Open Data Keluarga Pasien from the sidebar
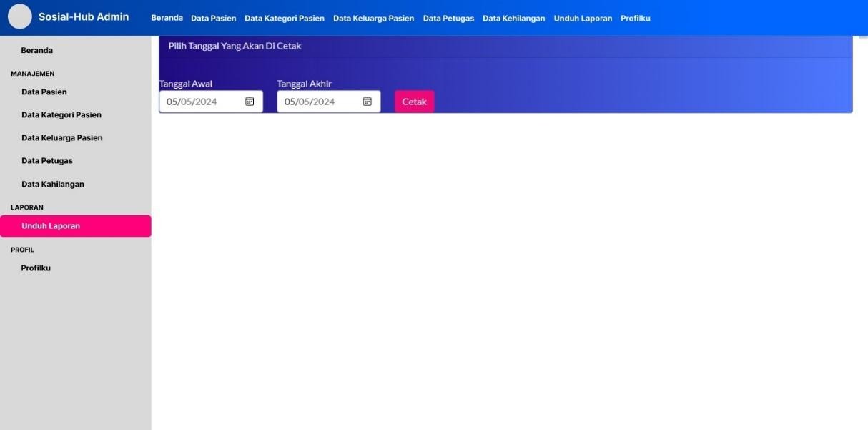 62,138
